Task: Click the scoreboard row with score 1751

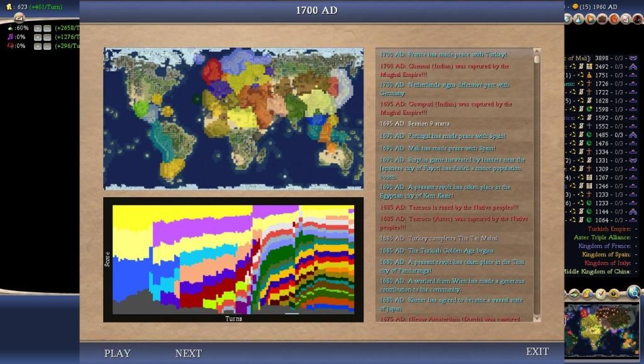Action: (602, 76)
